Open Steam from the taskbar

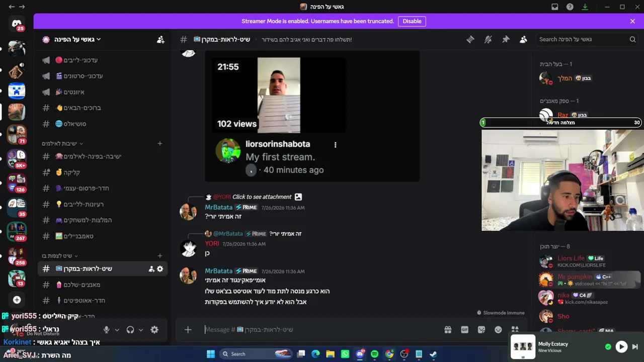click(x=433, y=354)
